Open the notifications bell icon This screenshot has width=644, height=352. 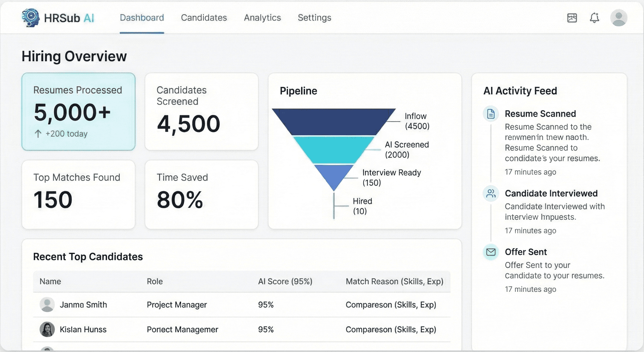[595, 18]
